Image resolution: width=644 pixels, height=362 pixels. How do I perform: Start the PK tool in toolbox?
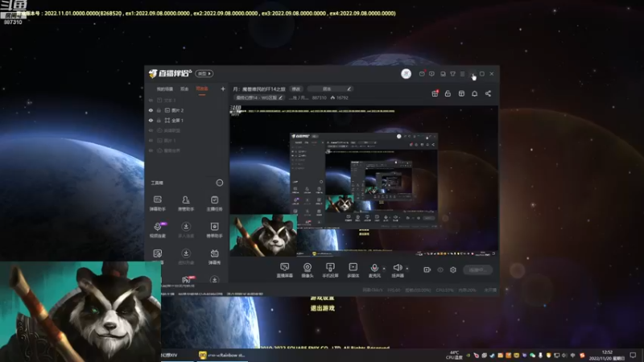[x=186, y=279]
